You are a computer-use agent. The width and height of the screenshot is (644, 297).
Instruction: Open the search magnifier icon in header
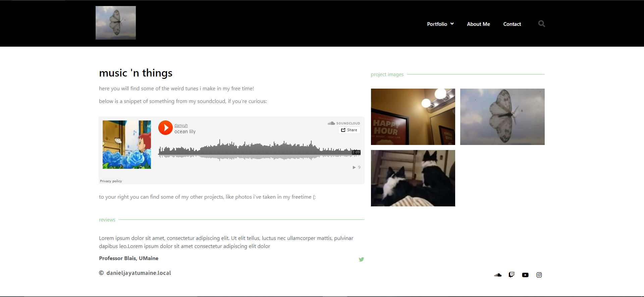(541, 24)
